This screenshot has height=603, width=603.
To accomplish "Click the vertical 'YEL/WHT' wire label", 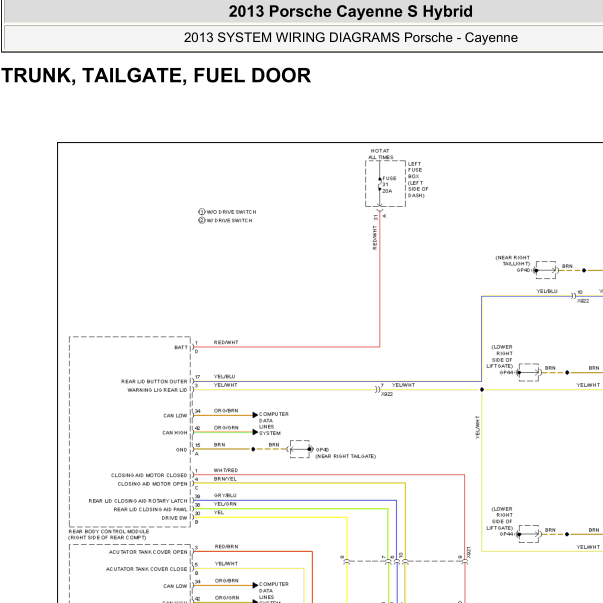I will (478, 427).
